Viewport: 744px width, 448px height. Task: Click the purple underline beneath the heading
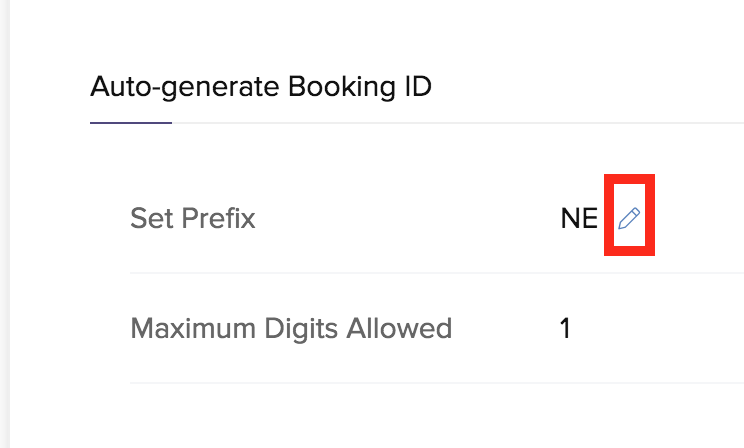click(131, 123)
